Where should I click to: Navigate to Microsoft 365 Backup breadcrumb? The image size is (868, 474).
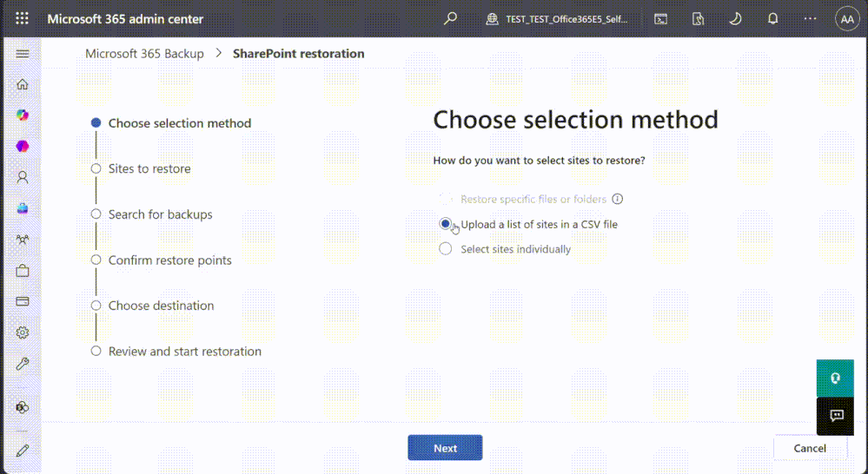click(144, 54)
